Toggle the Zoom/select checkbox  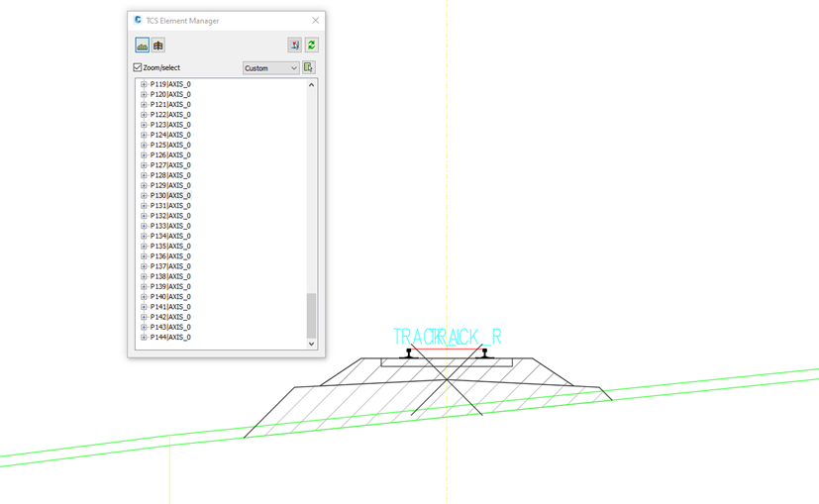click(138, 68)
